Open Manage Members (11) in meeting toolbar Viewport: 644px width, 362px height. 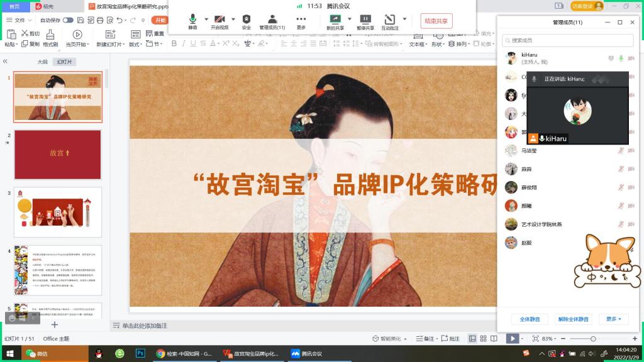(x=272, y=22)
